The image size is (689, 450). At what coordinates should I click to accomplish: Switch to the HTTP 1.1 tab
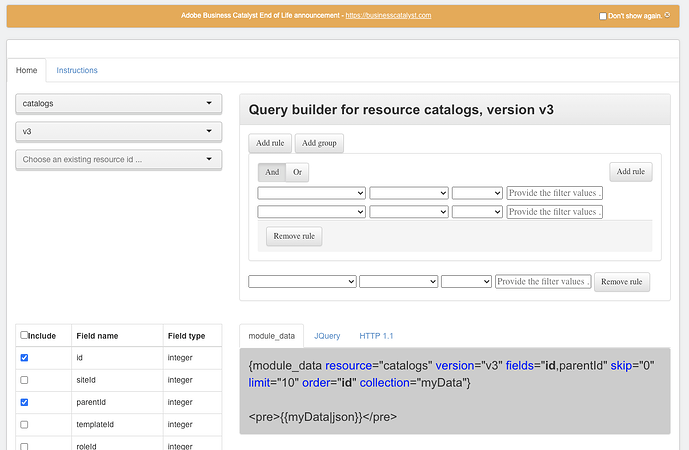coord(376,336)
